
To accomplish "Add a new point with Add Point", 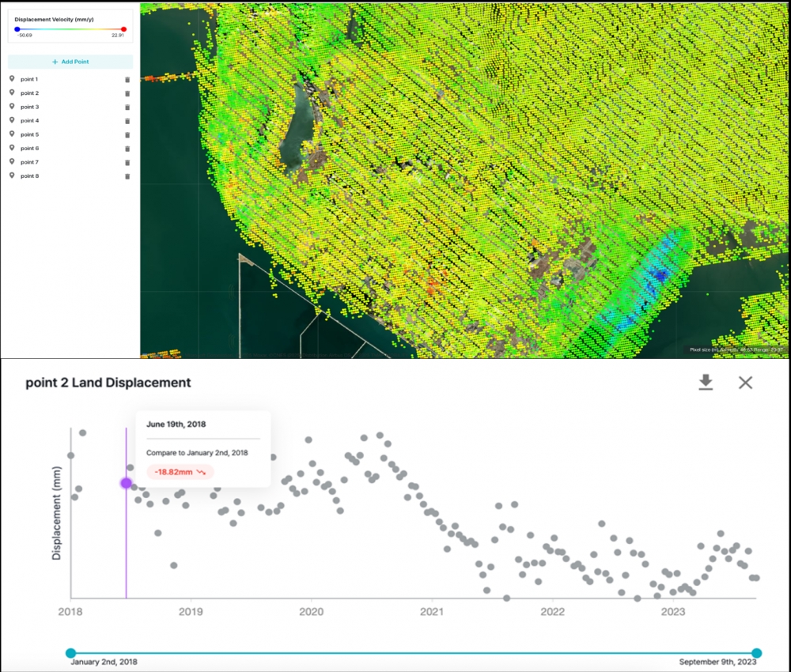I will coord(70,62).
